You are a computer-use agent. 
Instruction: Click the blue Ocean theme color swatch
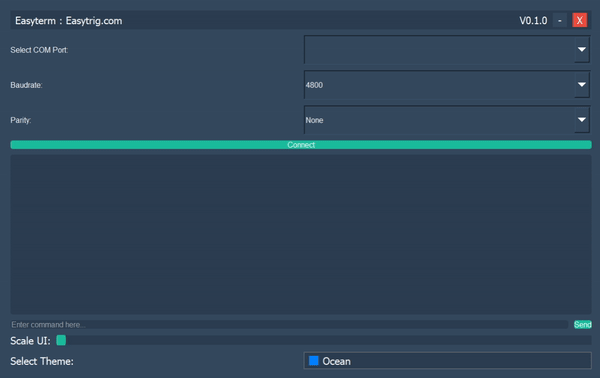[x=314, y=361]
